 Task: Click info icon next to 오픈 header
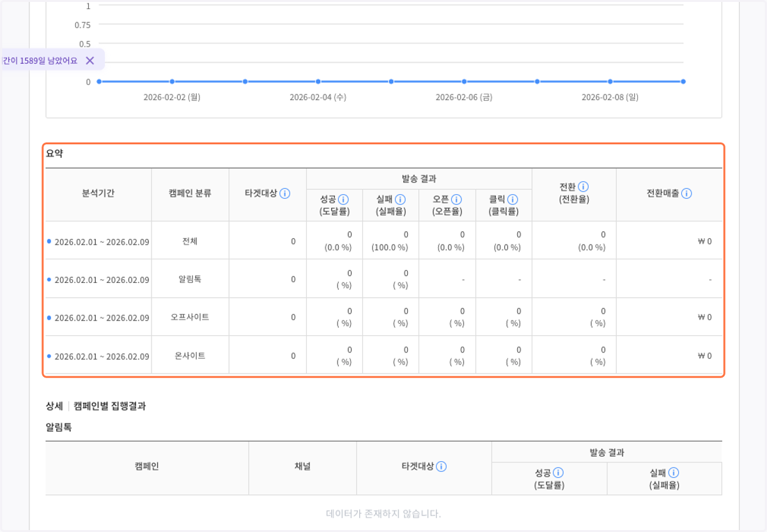tap(456, 200)
